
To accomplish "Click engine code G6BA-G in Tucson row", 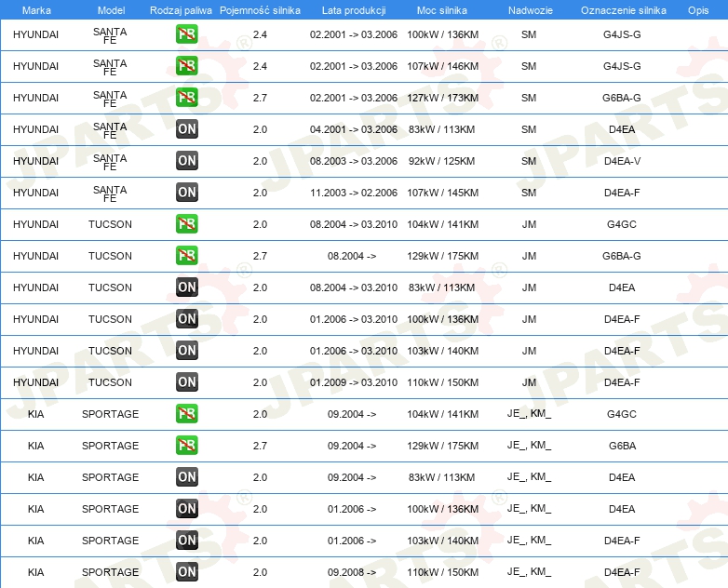I will click(622, 256).
